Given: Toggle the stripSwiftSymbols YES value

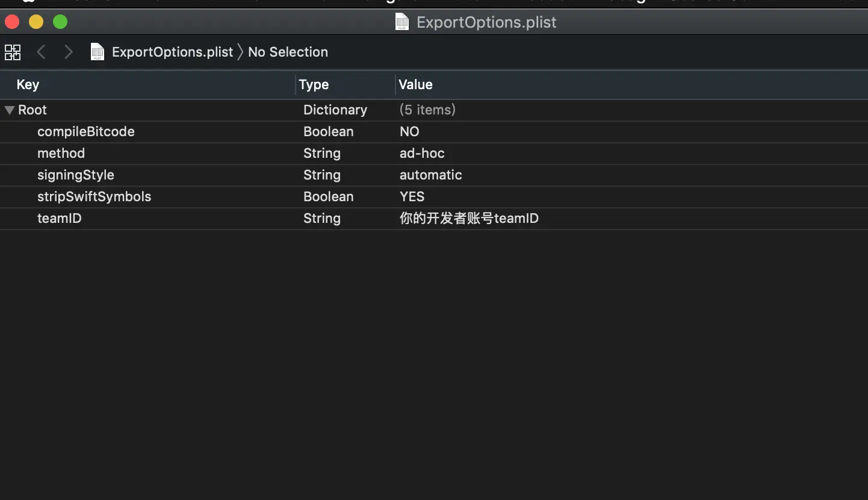Looking at the screenshot, I should click(412, 197).
